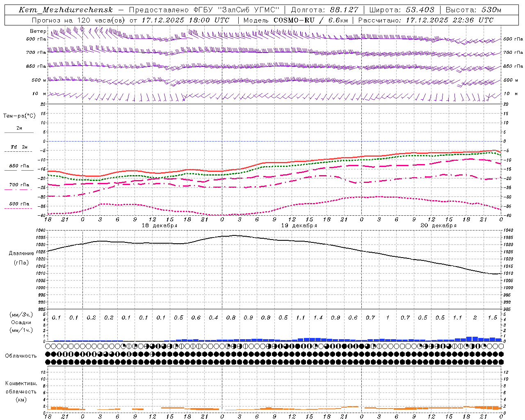The width and height of the screenshot is (525, 420).
Task: Click the "850 гПа" temperature legend entry
Action: 19,166
